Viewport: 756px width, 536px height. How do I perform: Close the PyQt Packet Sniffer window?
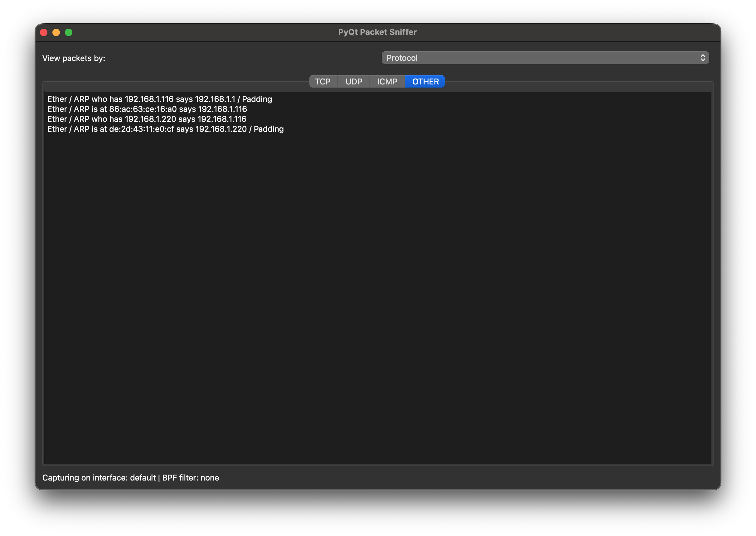coord(44,32)
